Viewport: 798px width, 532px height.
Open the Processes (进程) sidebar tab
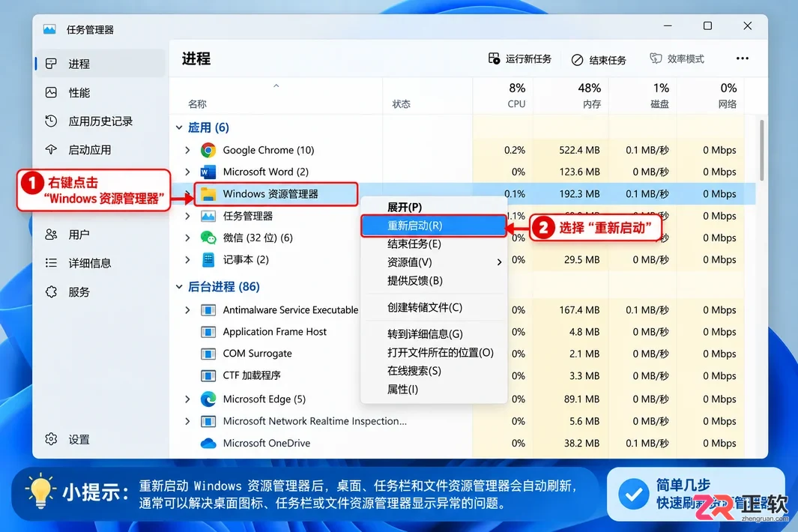[x=100, y=64]
